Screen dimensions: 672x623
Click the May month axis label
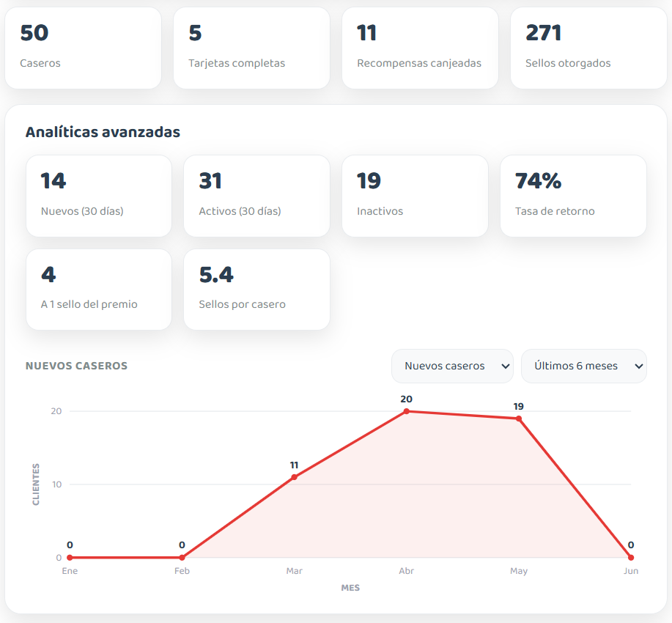pyautogui.click(x=519, y=571)
